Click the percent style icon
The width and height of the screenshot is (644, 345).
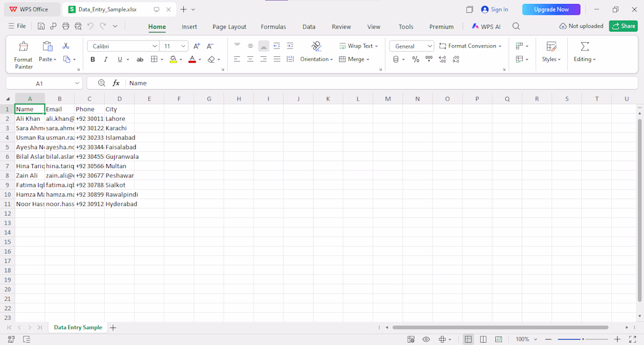coord(416,60)
